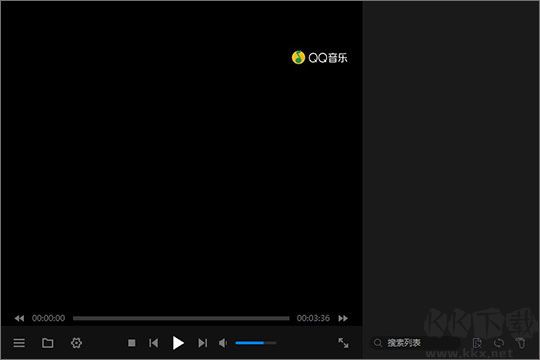Click the 搜索列表 search field
This screenshot has width=540, height=360.
[415, 343]
